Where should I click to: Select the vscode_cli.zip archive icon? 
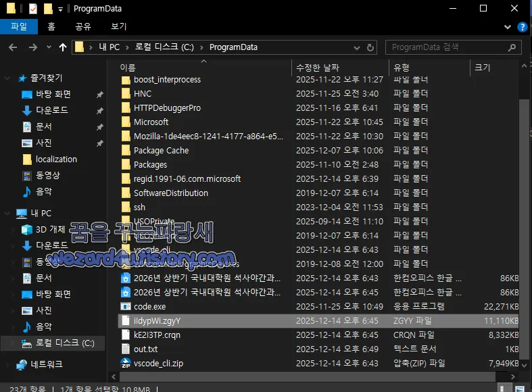click(126, 363)
